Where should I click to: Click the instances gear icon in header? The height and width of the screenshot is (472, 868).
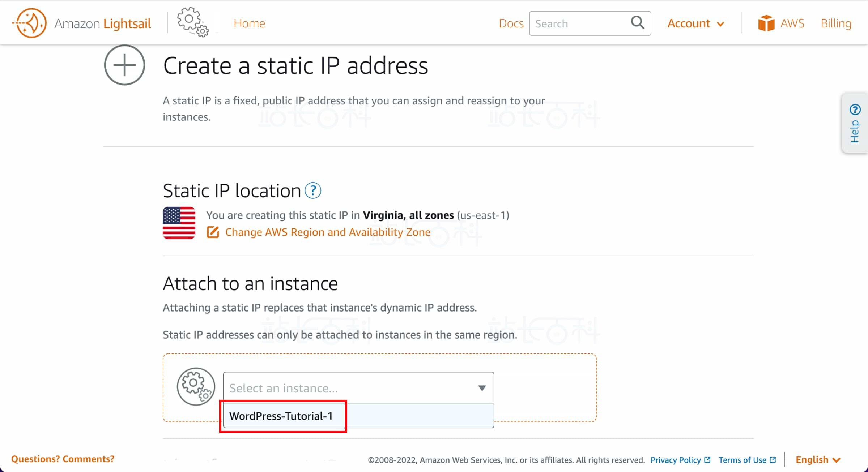click(192, 22)
